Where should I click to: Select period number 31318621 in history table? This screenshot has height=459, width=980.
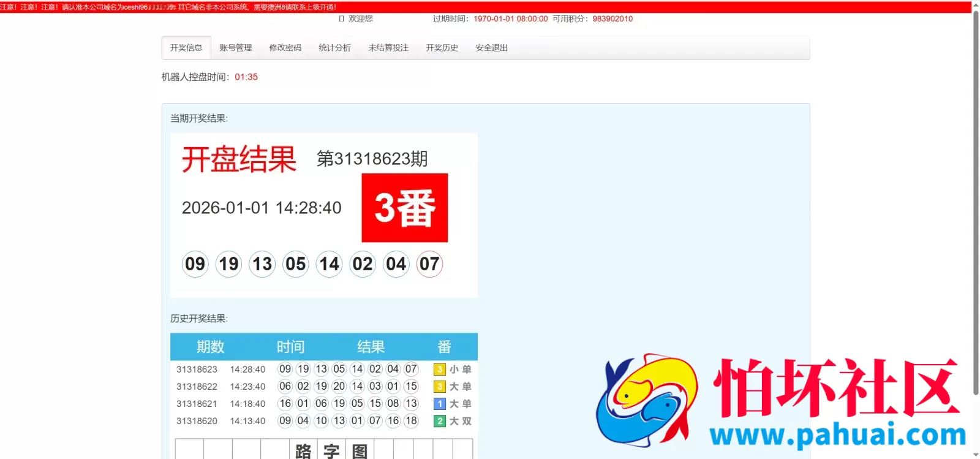(x=197, y=404)
